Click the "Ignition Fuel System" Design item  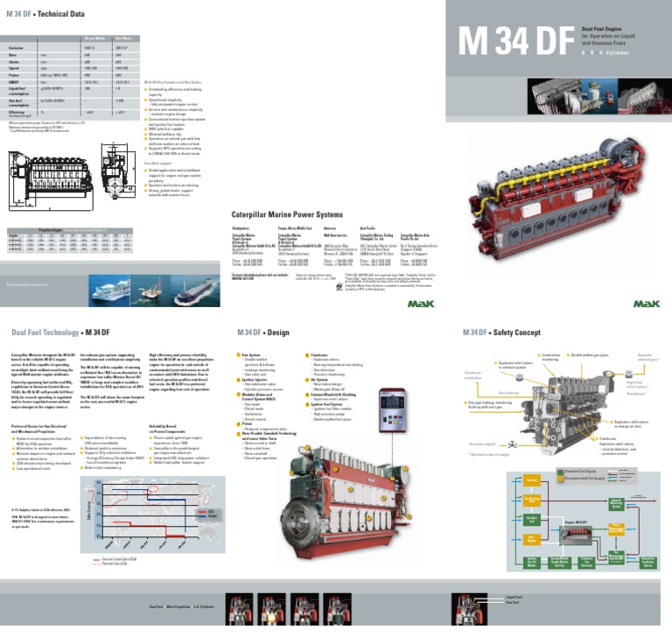tap(326, 404)
